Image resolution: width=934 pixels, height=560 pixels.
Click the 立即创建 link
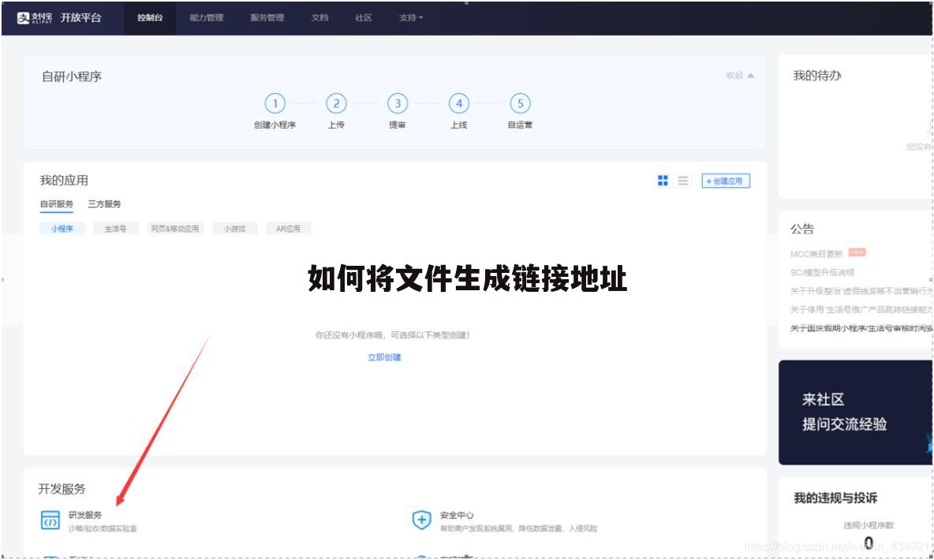384,357
